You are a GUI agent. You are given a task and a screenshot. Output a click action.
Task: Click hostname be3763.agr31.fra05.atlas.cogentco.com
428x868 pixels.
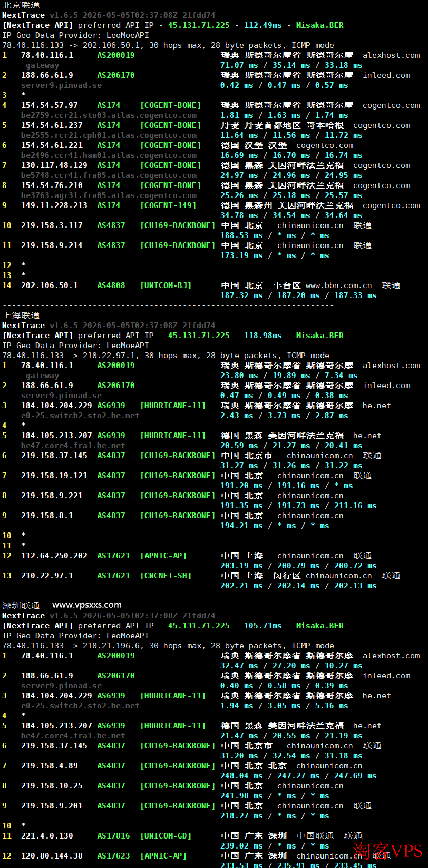[109, 195]
